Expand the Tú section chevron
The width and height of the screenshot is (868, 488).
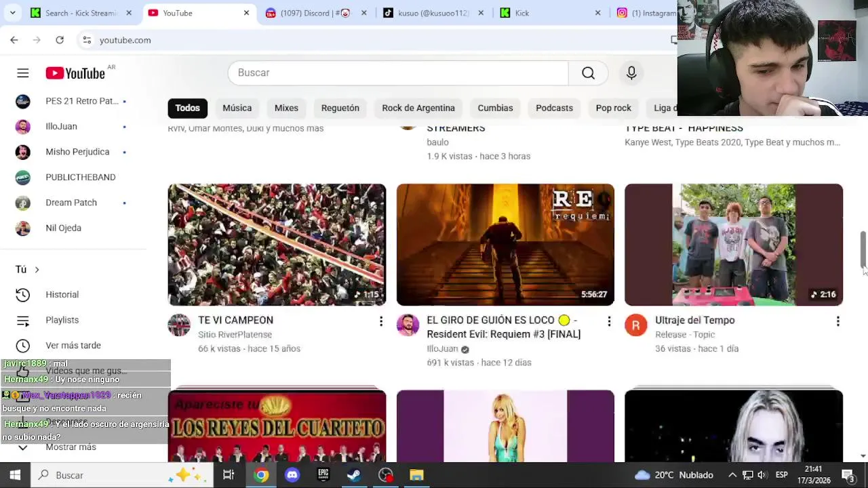point(37,270)
